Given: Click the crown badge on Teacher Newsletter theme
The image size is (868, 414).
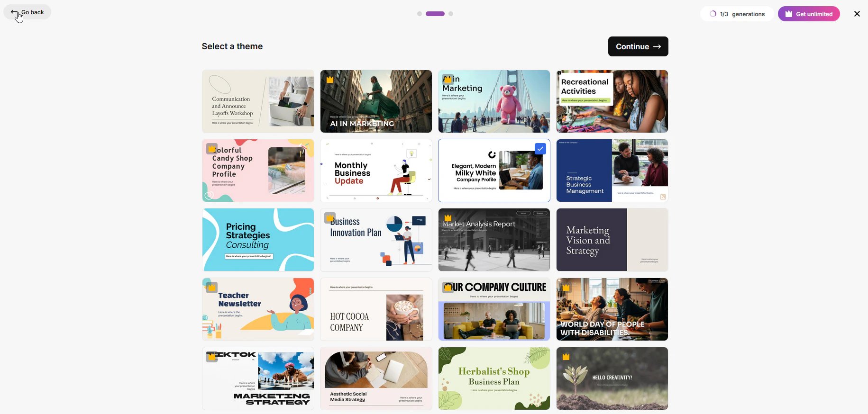Looking at the screenshot, I should pos(212,288).
